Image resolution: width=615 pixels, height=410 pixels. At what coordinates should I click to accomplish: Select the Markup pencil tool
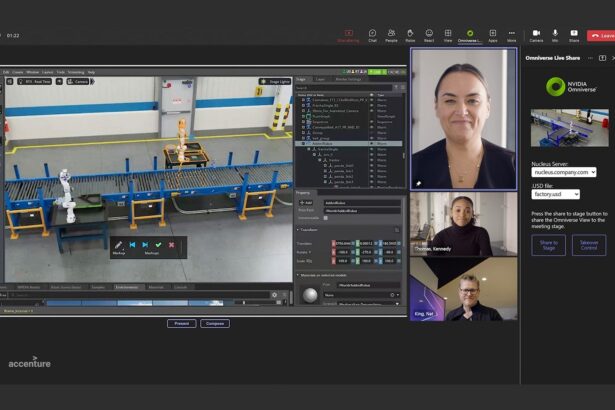click(x=119, y=244)
